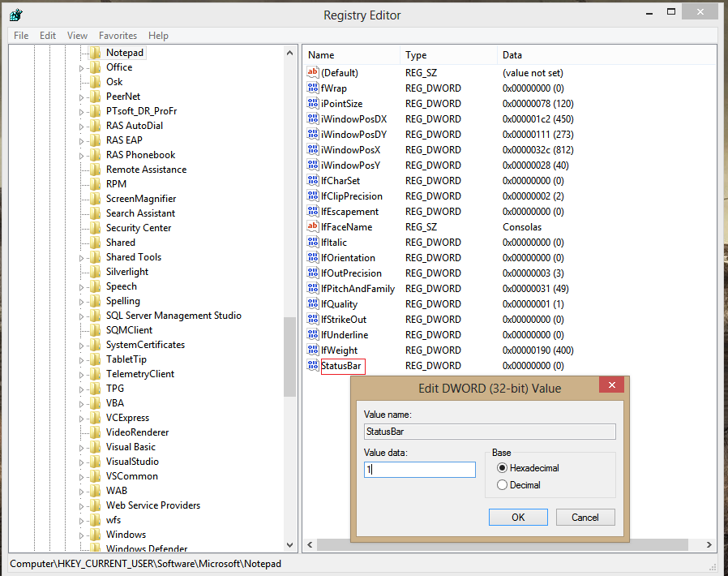Select the iWindowPosX value icon
The height and width of the screenshot is (576, 728).
point(313,149)
